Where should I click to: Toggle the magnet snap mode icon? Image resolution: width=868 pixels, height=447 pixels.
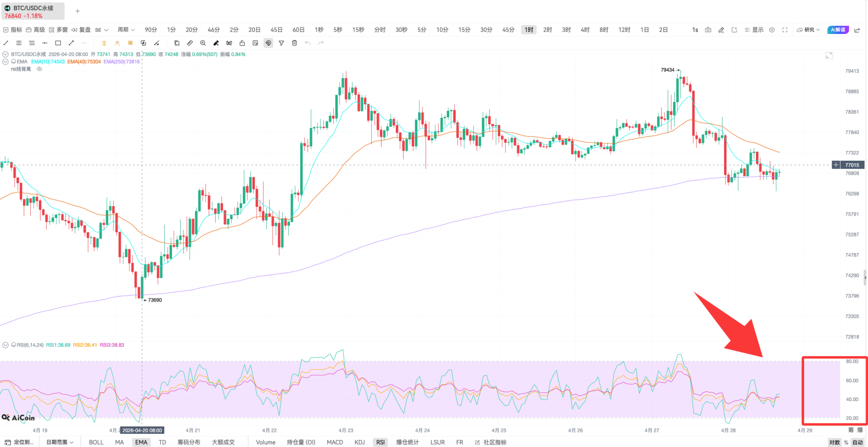click(268, 43)
